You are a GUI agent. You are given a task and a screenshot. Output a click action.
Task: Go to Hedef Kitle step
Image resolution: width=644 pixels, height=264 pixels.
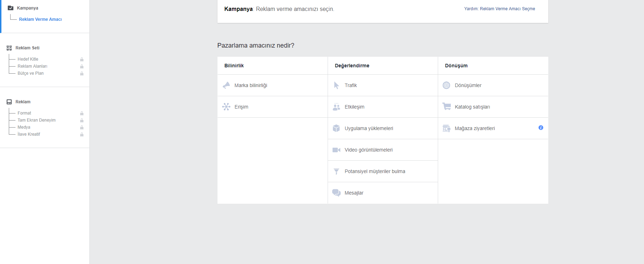[x=28, y=59]
